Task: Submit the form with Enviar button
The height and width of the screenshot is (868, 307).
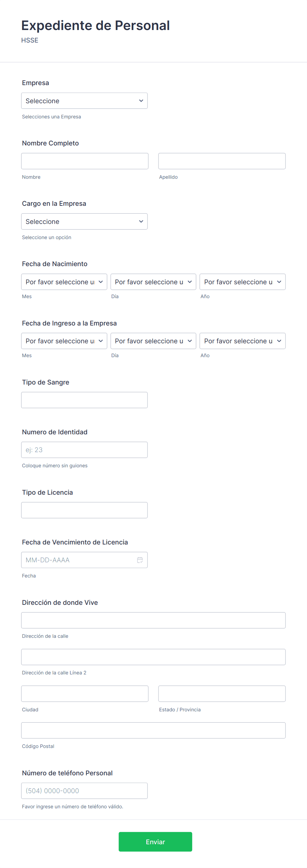Action: 155,842
